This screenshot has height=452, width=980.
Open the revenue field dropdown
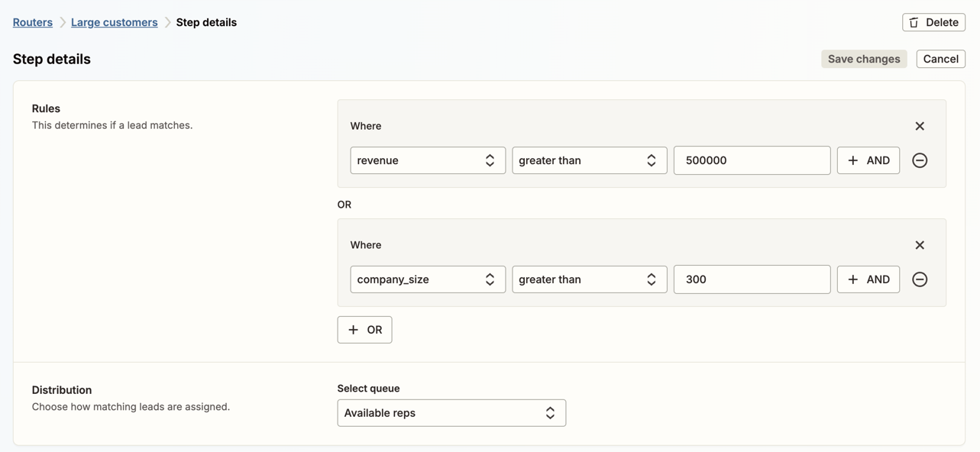pos(427,160)
